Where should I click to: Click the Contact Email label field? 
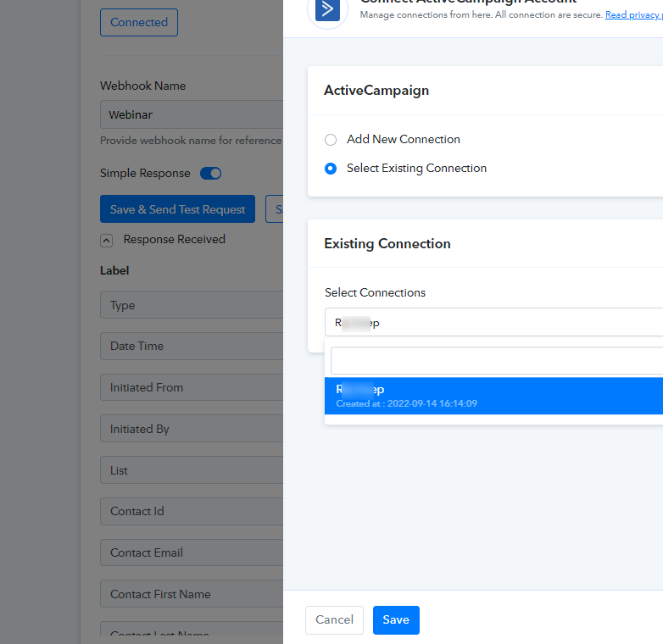(192, 552)
